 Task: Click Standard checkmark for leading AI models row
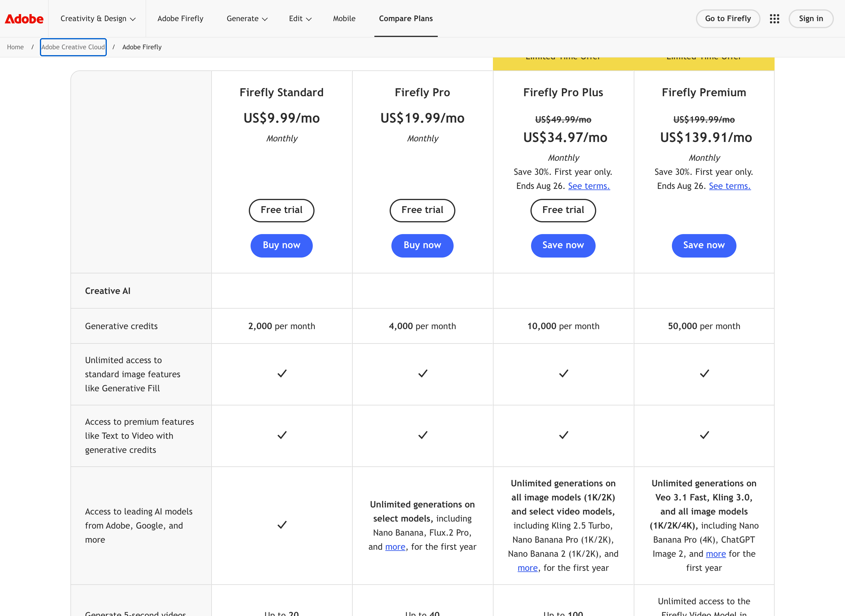282,525
